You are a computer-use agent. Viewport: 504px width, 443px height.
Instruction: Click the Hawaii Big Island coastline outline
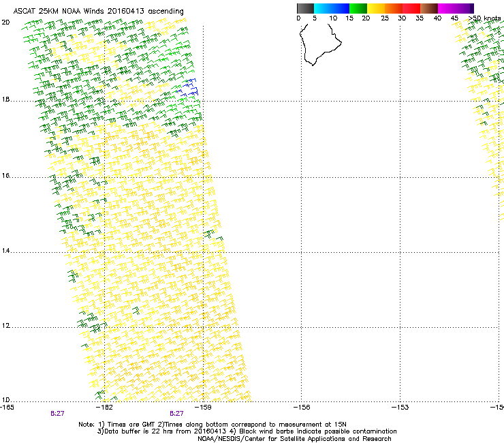pyautogui.click(x=321, y=45)
